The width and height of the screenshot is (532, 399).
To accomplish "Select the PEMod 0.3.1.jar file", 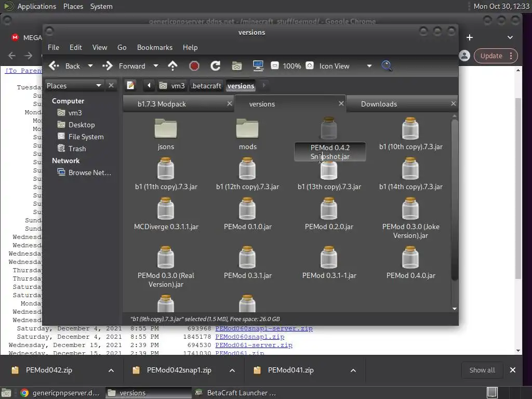I will tap(247, 262).
